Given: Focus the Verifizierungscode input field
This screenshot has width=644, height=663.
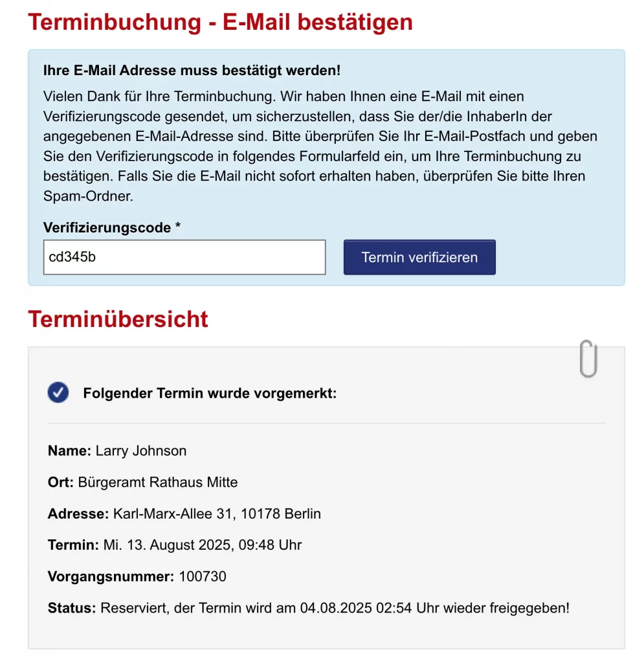Looking at the screenshot, I should (184, 257).
